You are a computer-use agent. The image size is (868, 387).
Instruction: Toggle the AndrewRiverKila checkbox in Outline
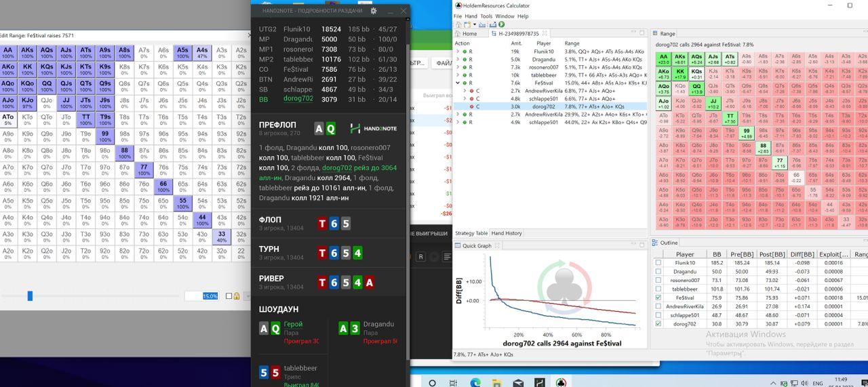[658, 306]
